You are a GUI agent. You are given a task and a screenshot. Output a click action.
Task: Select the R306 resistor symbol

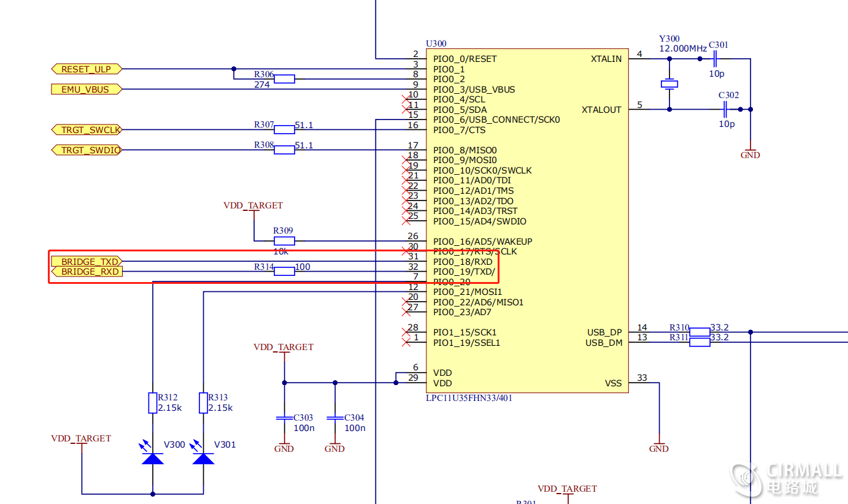(x=284, y=78)
